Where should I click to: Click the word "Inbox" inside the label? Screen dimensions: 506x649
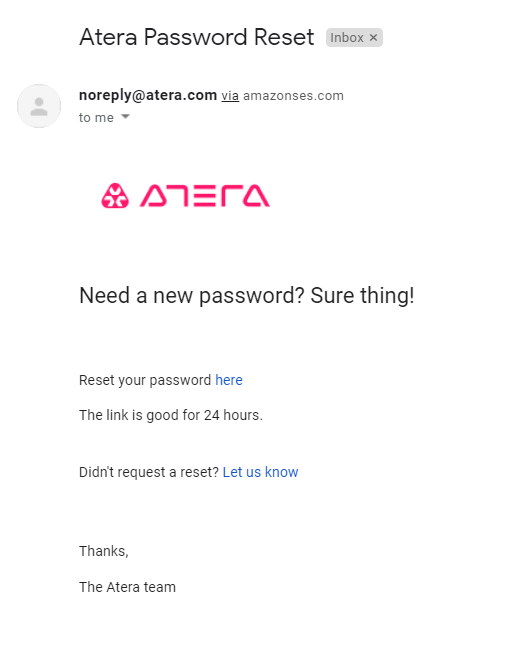click(347, 38)
